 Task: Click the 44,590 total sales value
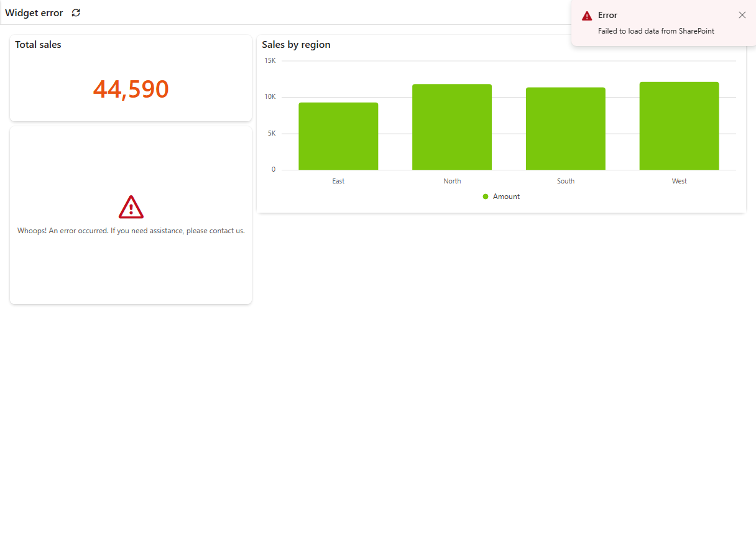131,90
